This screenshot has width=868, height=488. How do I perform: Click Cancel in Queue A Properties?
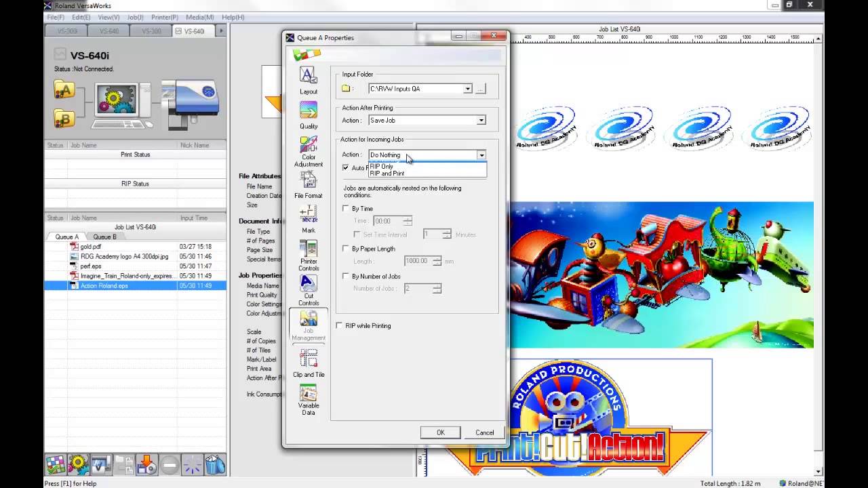click(484, 432)
